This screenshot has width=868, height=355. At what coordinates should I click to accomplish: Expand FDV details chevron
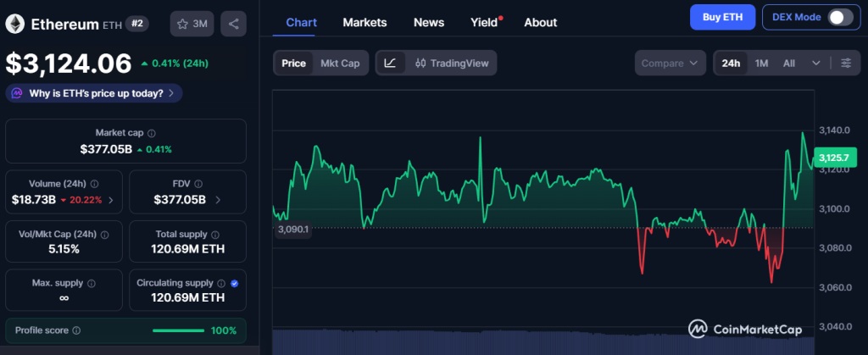pyautogui.click(x=218, y=200)
